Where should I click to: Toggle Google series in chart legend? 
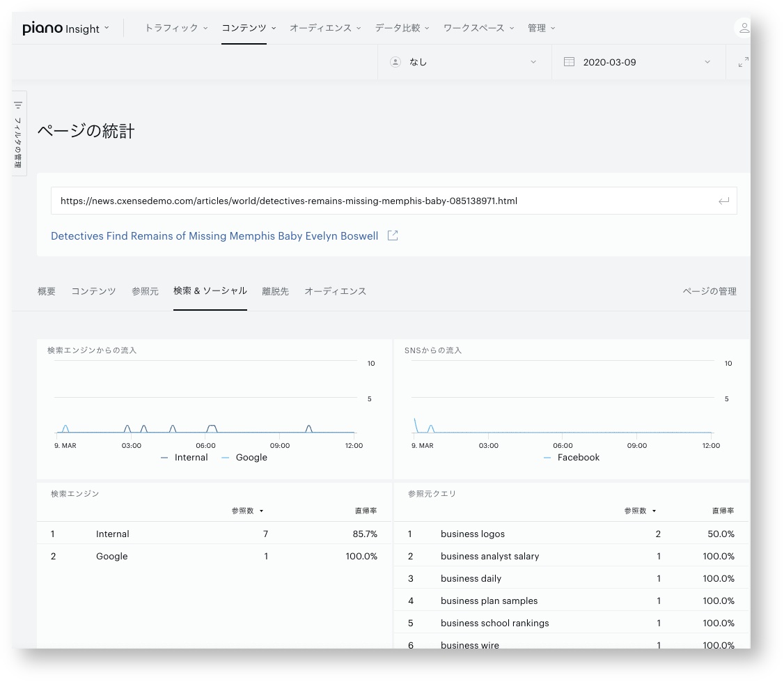point(244,457)
